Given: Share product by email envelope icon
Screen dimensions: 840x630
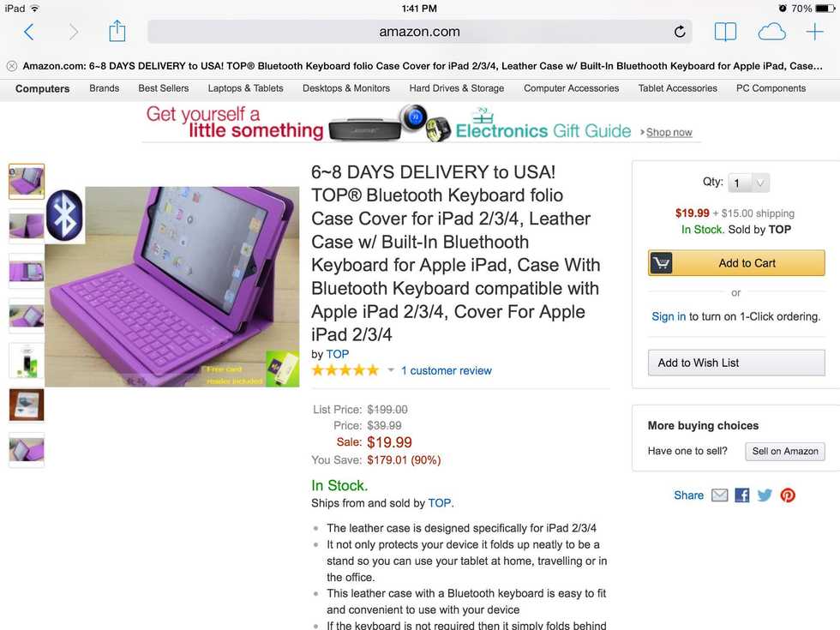Looking at the screenshot, I should tap(719, 495).
